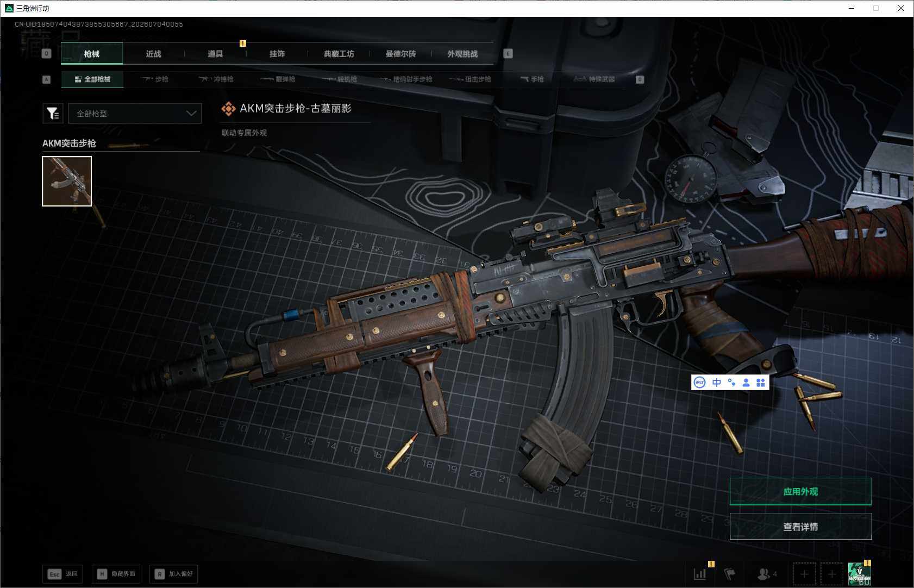The height and width of the screenshot is (588, 914).
Task: Go to the 曼德尔砖 tab
Action: tap(401, 54)
